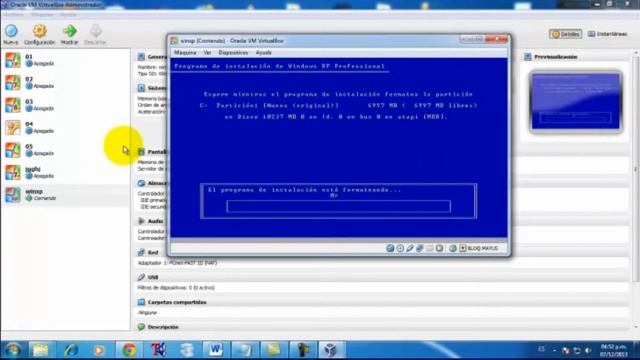Click the USB section heading

coord(153,277)
